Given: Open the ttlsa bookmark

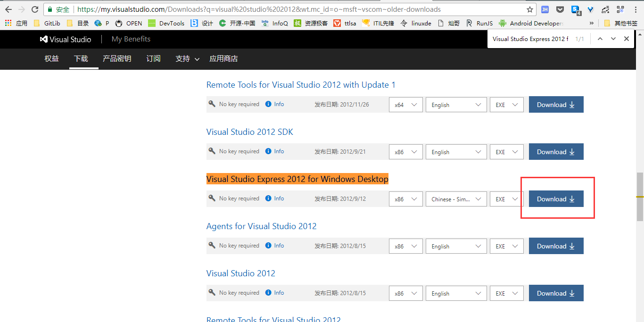Looking at the screenshot, I should tap(345, 23).
